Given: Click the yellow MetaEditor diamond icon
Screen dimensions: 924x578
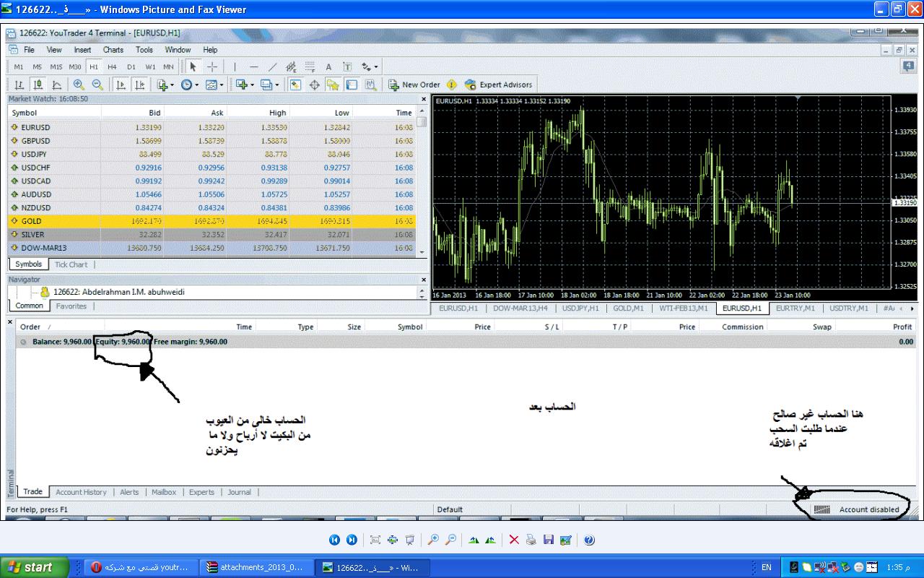Looking at the screenshot, I should pyautogui.click(x=452, y=85).
